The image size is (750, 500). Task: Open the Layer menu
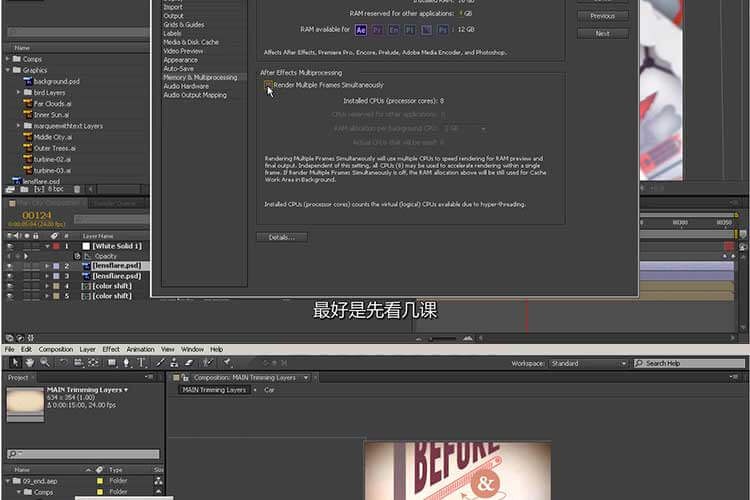(x=88, y=349)
